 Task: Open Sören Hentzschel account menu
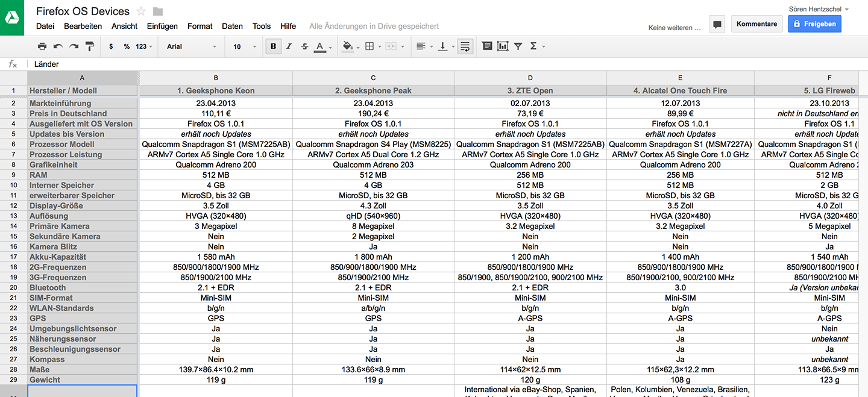(x=819, y=9)
